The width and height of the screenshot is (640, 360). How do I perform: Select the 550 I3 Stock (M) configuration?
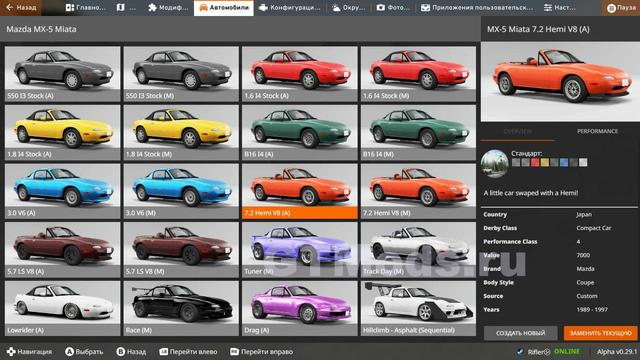click(181, 74)
